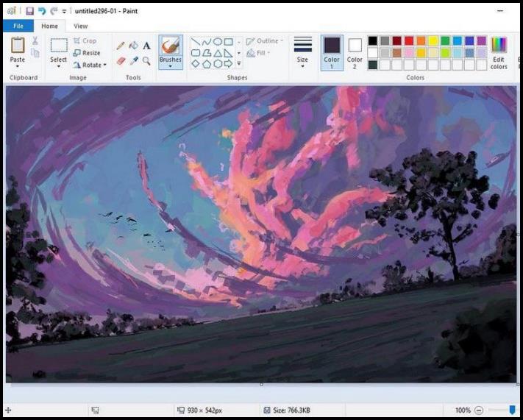Expand the shapes gallery More arrow
This screenshot has height=420, width=523.
tap(239, 63)
